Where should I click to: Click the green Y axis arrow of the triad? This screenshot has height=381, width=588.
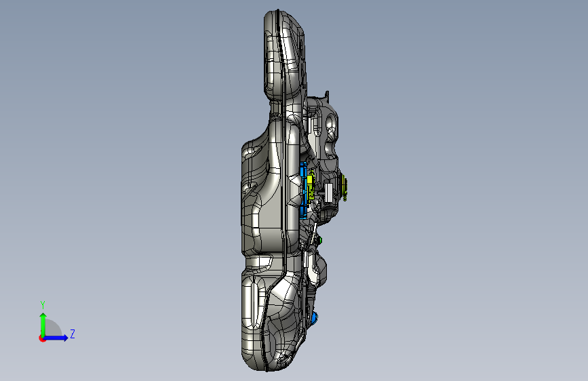(x=43, y=325)
